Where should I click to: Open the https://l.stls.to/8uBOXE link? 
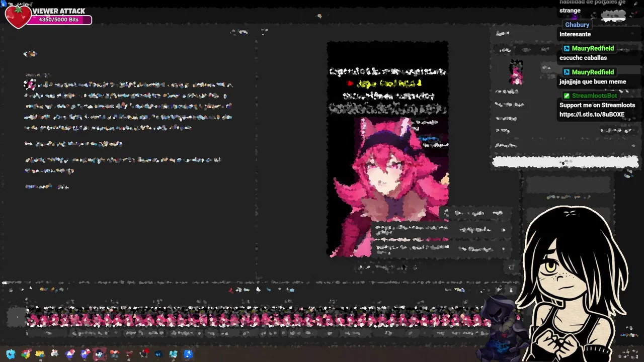[592, 115]
